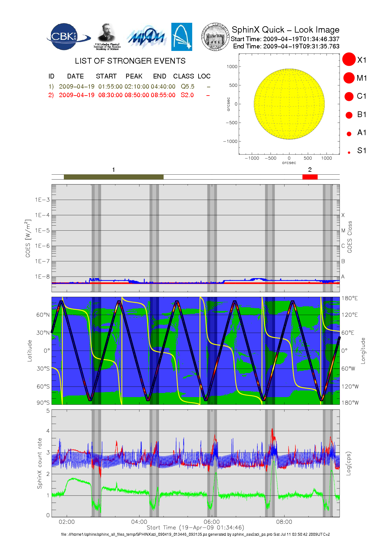Click the olive event 1 timeline bar

[113, 177]
